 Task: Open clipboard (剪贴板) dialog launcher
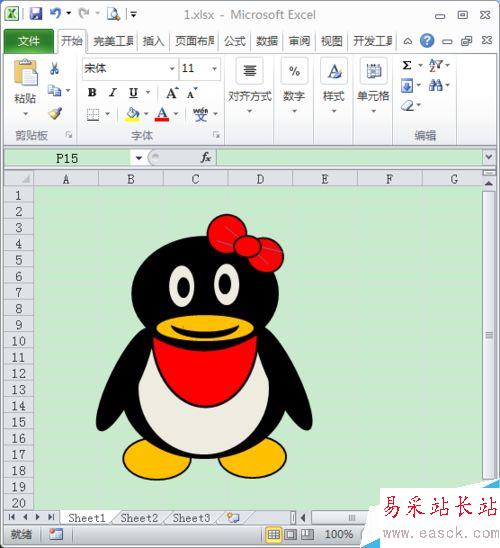pos(69,135)
